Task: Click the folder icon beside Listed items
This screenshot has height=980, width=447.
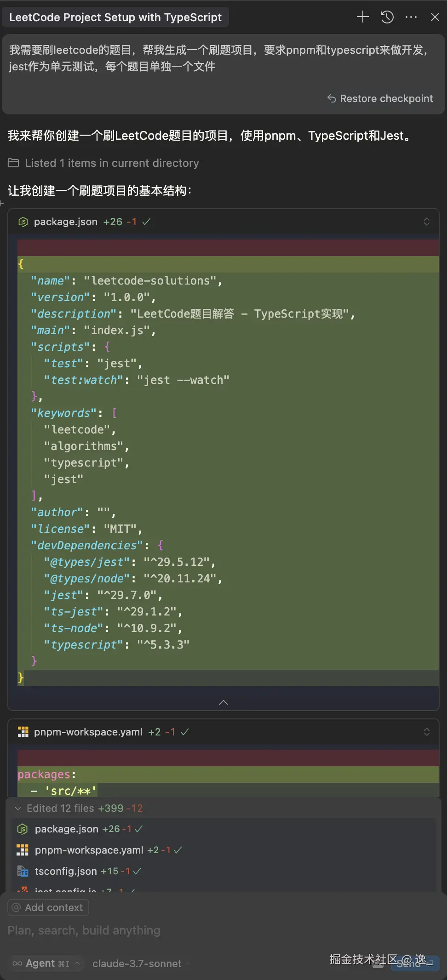Action: tap(13, 163)
